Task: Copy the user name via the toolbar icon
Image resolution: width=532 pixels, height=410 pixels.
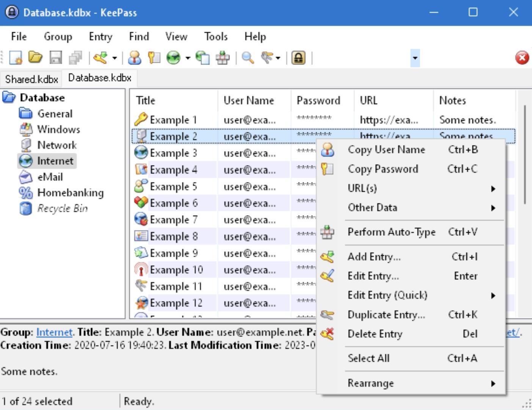Action: [135, 58]
